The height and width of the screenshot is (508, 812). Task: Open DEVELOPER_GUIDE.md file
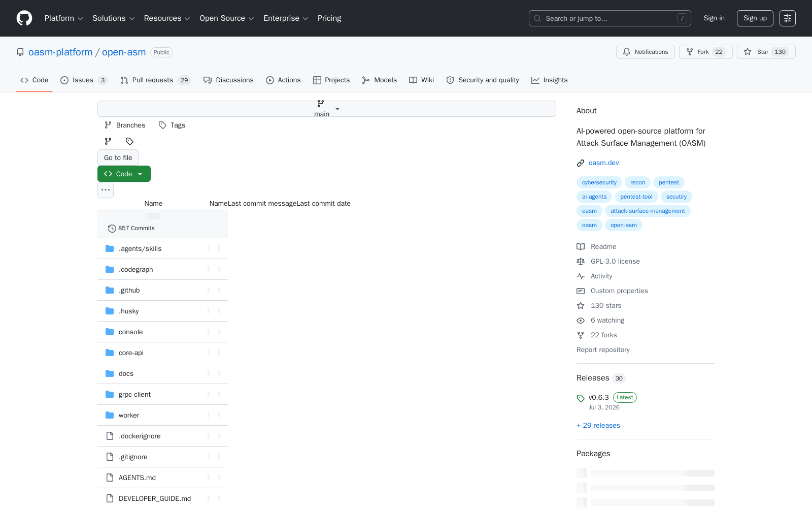pos(155,499)
